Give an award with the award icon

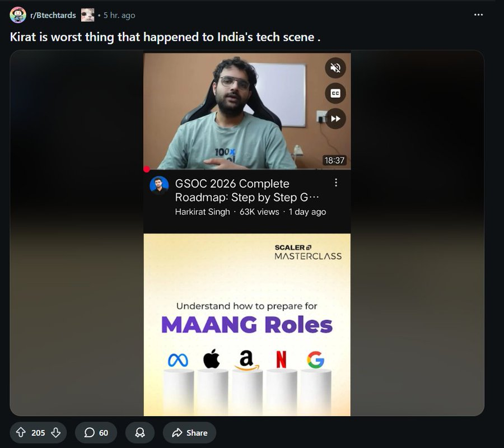coord(140,432)
